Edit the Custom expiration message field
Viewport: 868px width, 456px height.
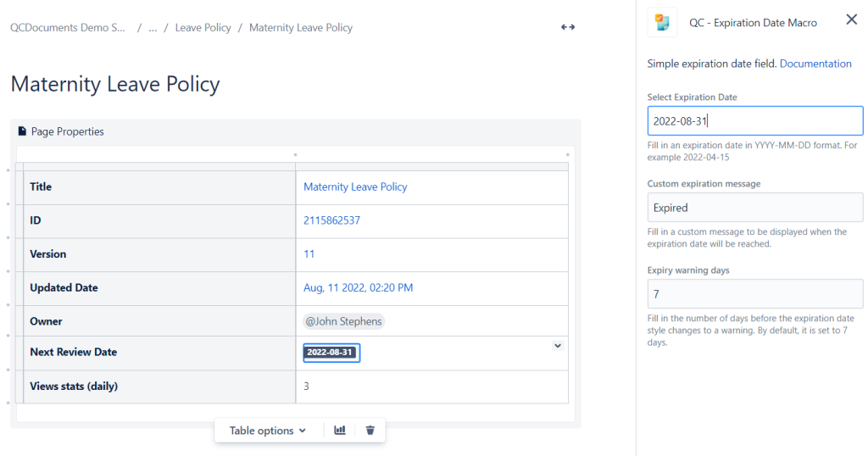tap(755, 208)
